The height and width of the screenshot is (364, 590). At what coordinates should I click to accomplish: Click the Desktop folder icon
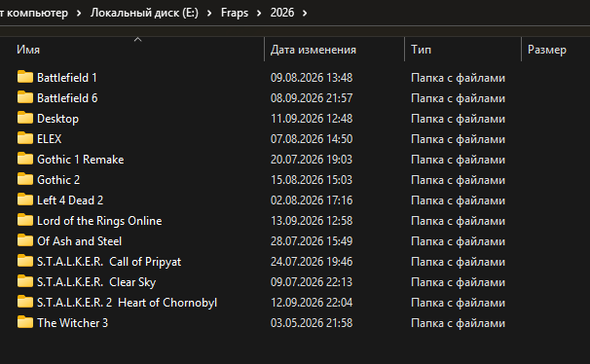[25, 118]
